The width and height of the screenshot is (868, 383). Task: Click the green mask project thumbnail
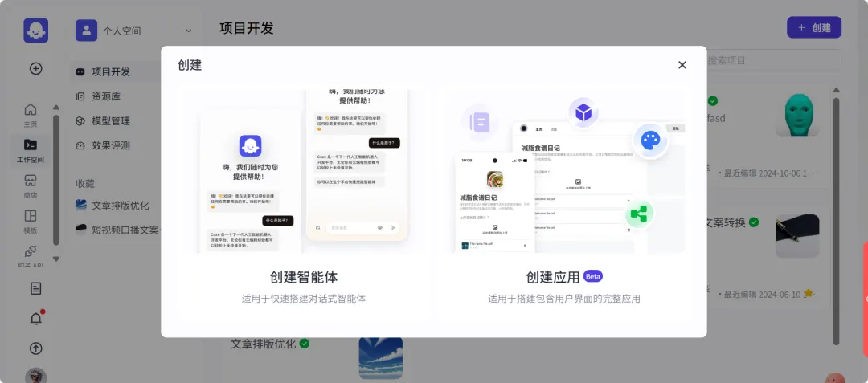point(797,115)
